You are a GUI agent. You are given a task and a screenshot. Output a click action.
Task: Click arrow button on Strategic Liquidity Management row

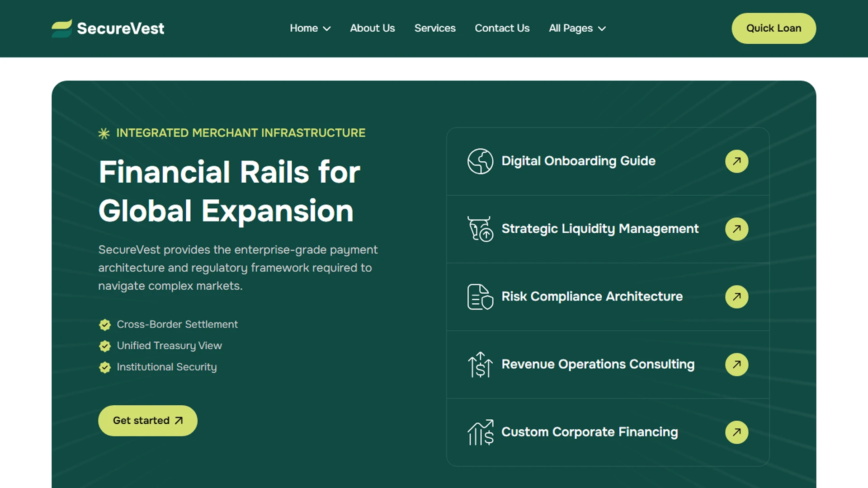point(736,229)
